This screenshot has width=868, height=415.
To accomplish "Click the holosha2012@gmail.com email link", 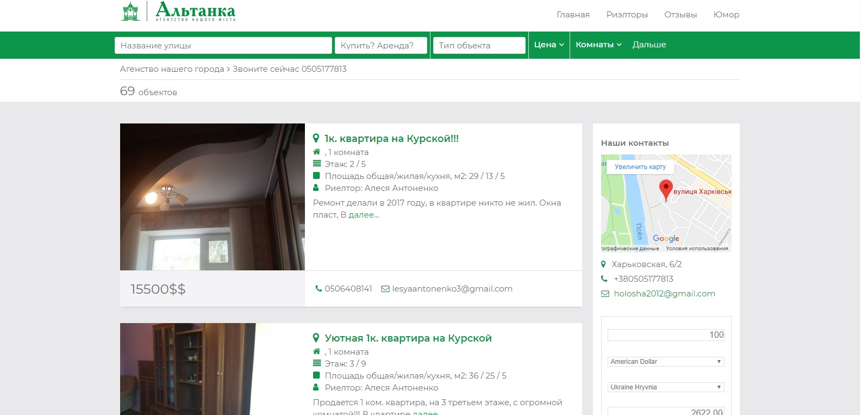I will point(664,294).
